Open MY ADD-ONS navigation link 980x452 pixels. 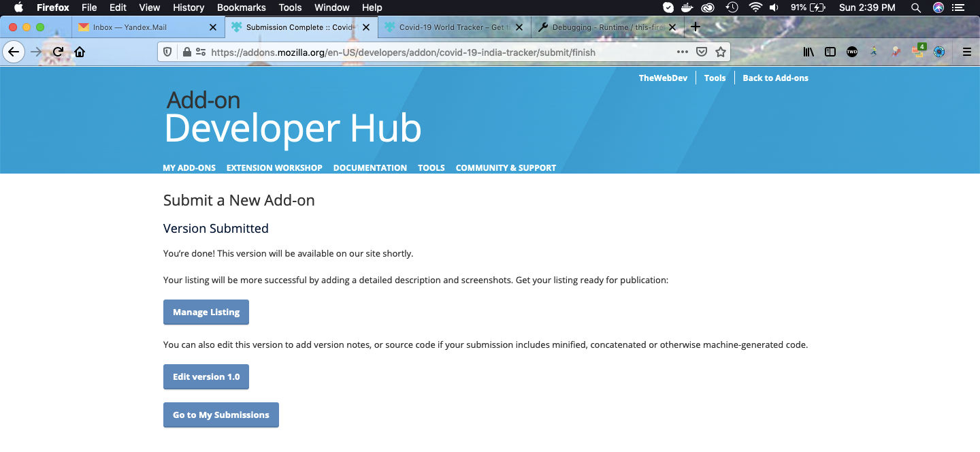(x=189, y=167)
